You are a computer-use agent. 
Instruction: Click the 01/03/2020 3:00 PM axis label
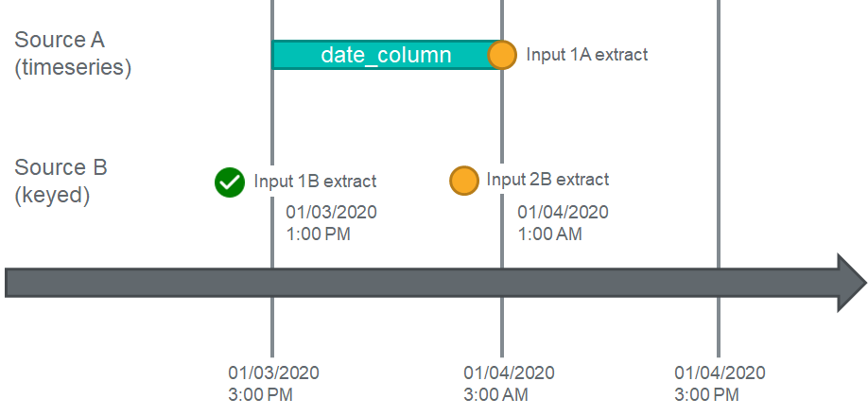point(273,383)
